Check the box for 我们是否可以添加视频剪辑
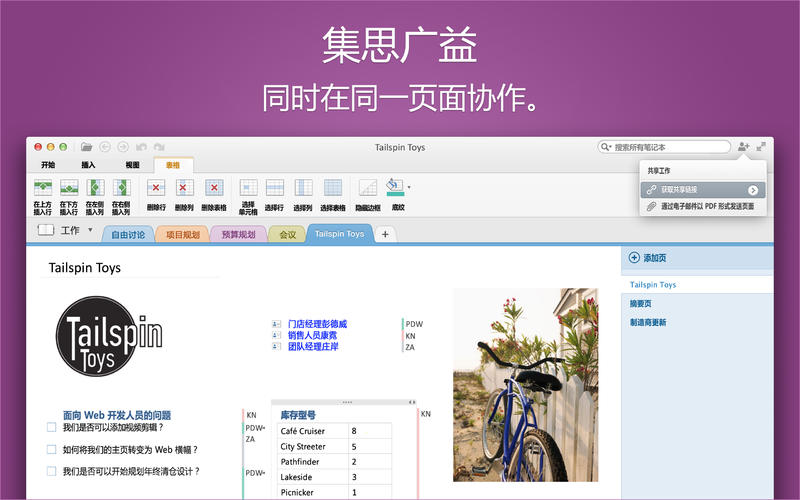Screen dimensions: 800x500 point(52,427)
